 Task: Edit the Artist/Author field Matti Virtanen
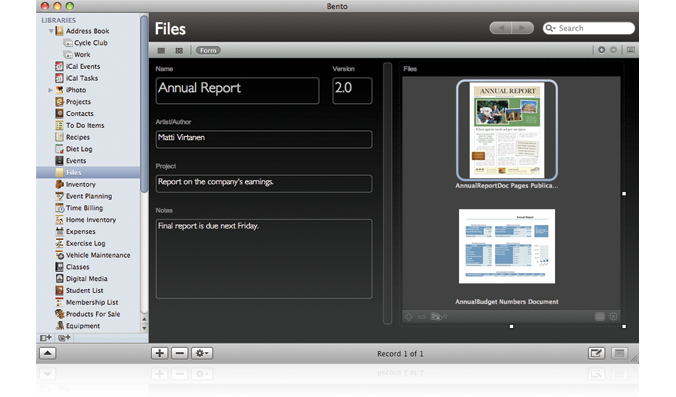pyautogui.click(x=264, y=139)
